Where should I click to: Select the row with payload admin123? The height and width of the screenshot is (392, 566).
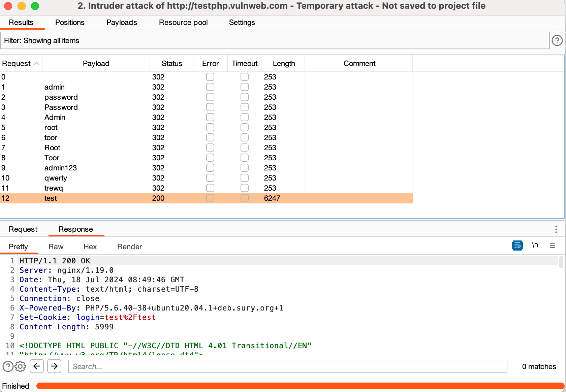[207, 168]
